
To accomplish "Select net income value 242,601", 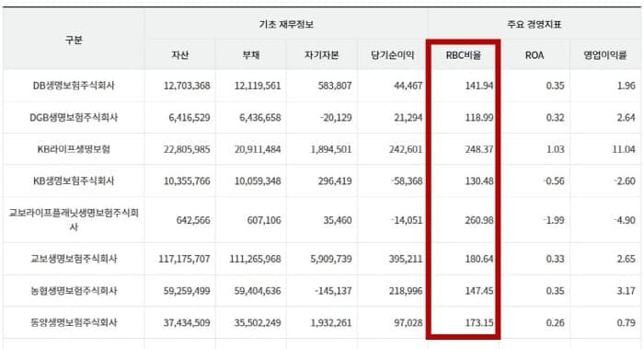I will [406, 149].
